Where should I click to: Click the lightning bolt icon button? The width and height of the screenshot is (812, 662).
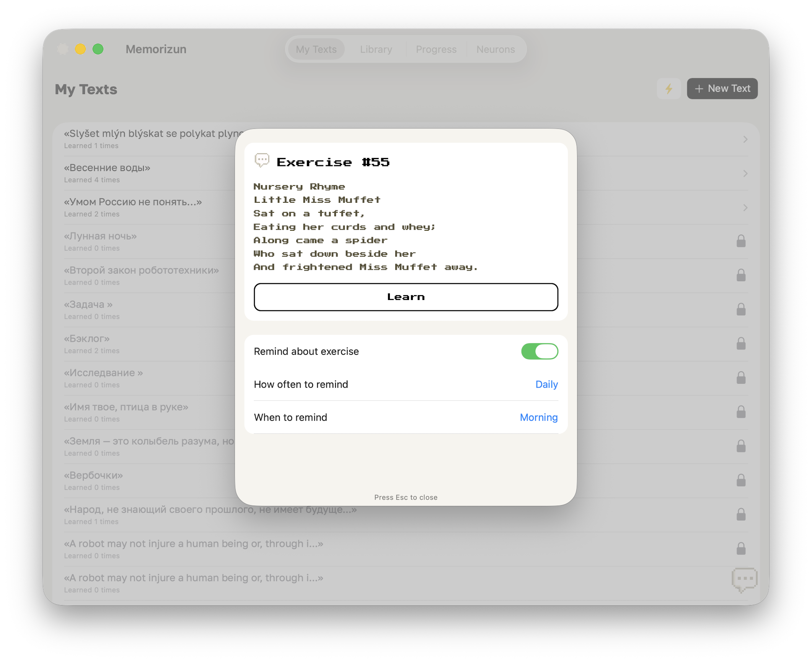[x=669, y=89]
